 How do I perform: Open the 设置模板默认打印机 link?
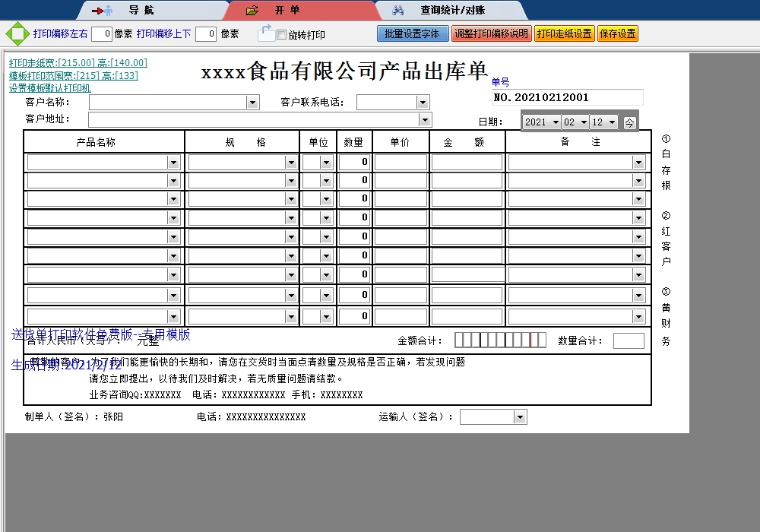pos(52,89)
